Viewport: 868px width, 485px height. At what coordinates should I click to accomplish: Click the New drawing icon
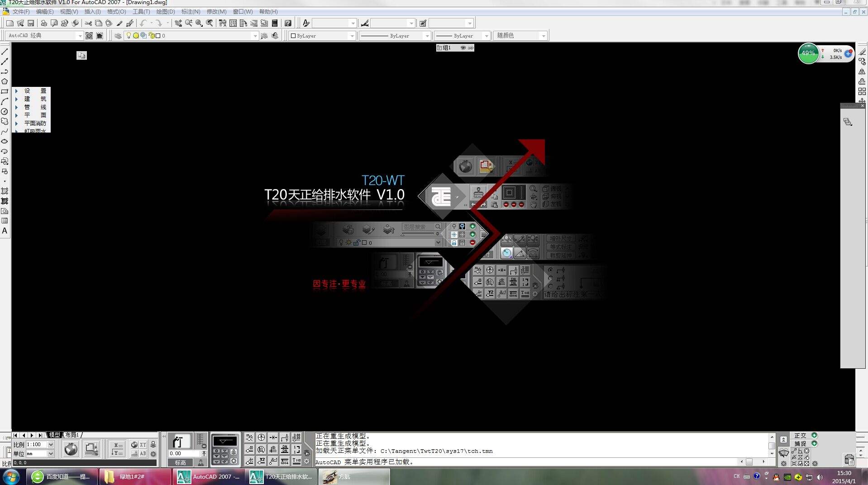pos(10,23)
